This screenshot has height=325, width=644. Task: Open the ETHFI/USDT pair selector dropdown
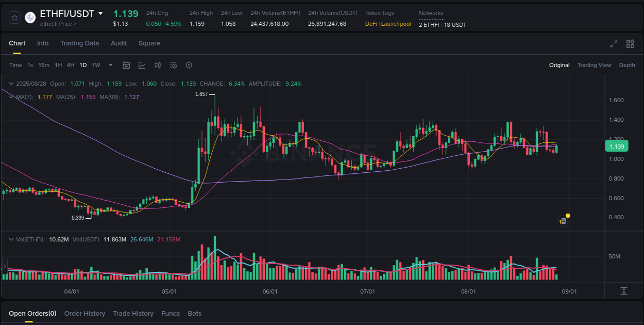coord(100,14)
